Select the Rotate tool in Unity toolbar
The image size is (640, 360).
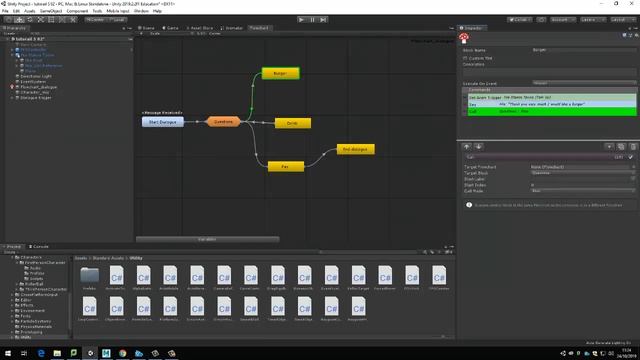(30, 20)
